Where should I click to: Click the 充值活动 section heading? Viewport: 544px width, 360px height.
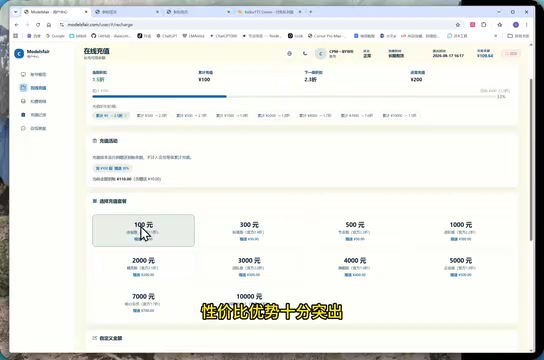tap(109, 141)
